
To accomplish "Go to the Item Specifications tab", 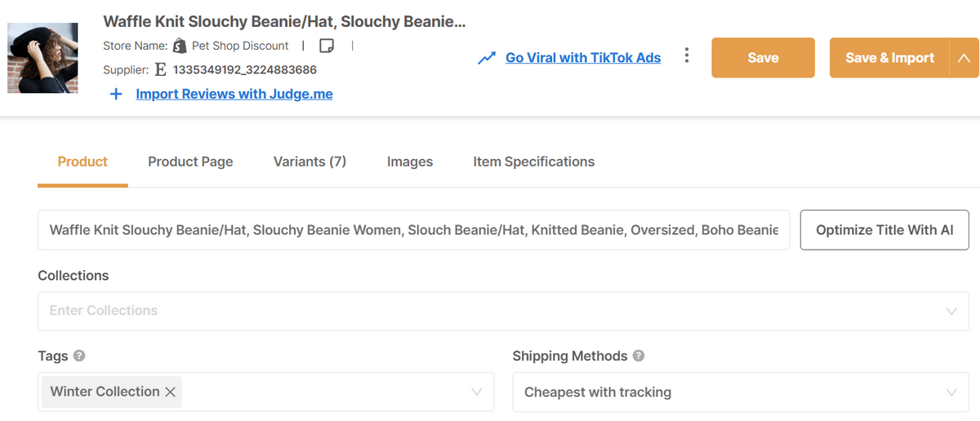I will [x=534, y=162].
